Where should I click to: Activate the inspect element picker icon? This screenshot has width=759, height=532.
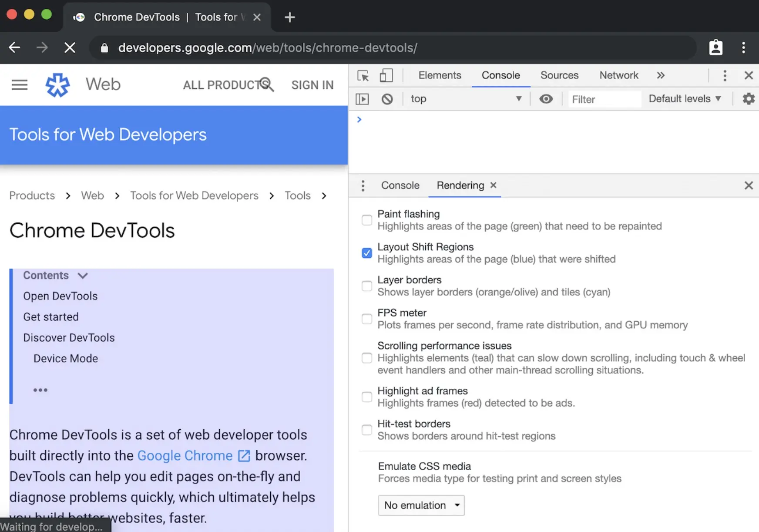coord(363,76)
